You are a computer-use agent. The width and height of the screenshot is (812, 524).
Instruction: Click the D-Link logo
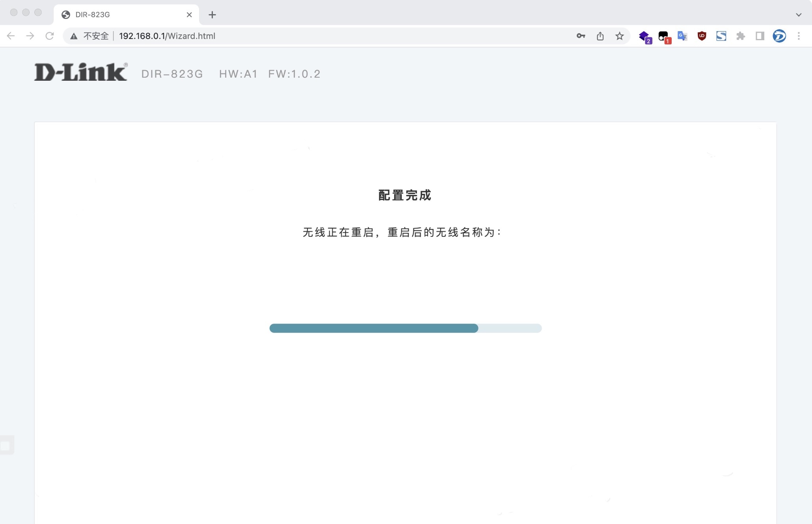click(x=81, y=72)
